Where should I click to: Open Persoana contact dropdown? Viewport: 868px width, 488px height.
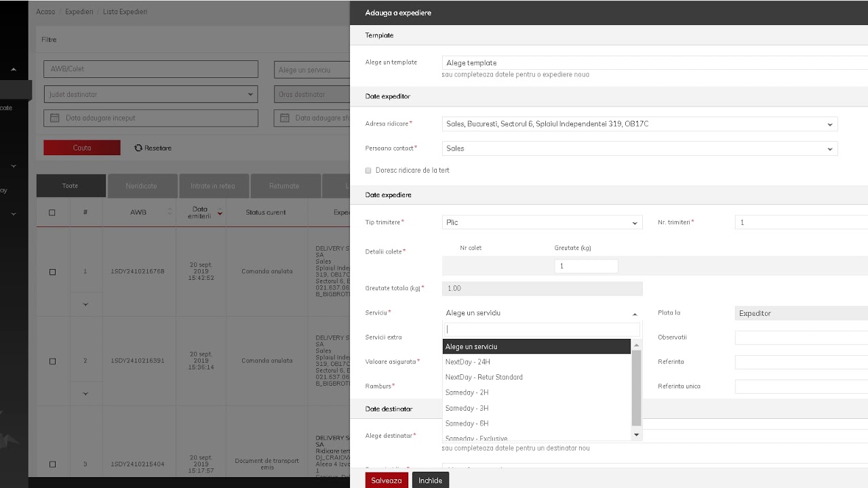click(x=639, y=148)
